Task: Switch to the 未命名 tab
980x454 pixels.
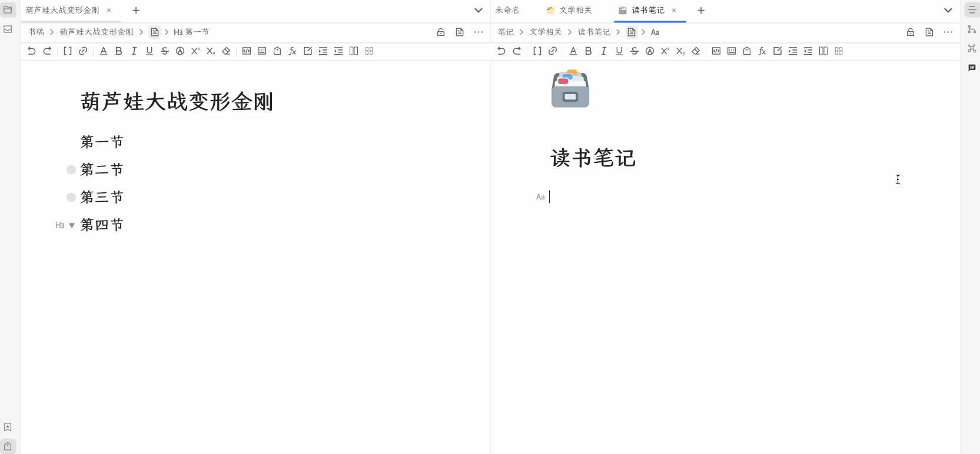Action: coord(507,10)
